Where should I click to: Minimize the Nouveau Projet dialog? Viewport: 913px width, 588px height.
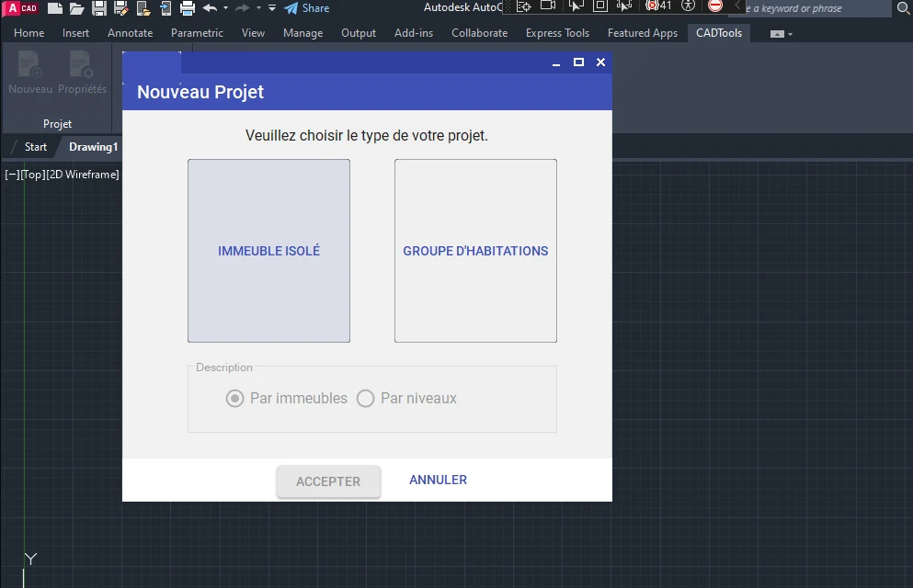pyautogui.click(x=556, y=62)
